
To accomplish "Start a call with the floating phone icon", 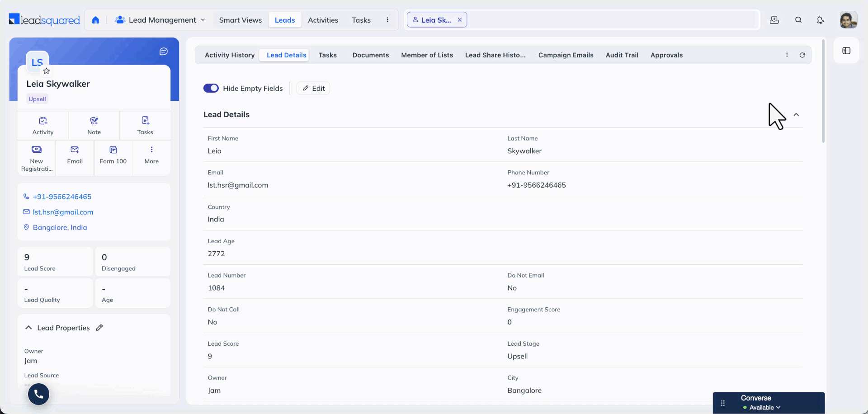I will (38, 394).
